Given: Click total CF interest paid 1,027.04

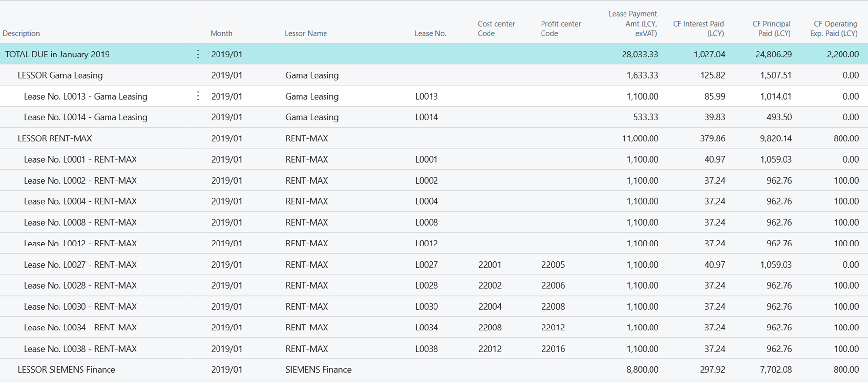Looking at the screenshot, I should [x=709, y=54].
